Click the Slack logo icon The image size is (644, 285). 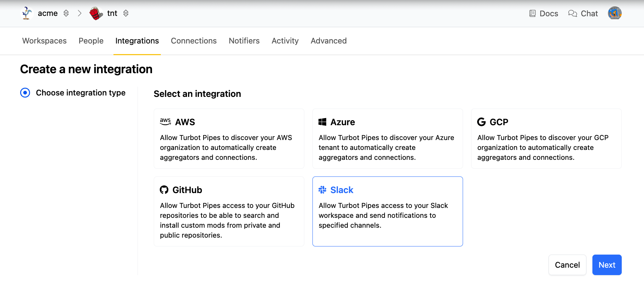[322, 190]
